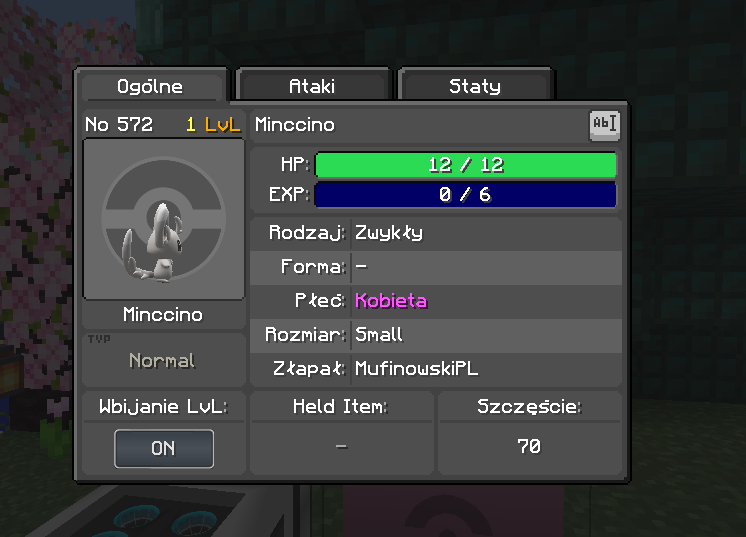The width and height of the screenshot is (746, 537).
Task: Click the blue EXP bar
Action: pyautogui.click(x=466, y=195)
